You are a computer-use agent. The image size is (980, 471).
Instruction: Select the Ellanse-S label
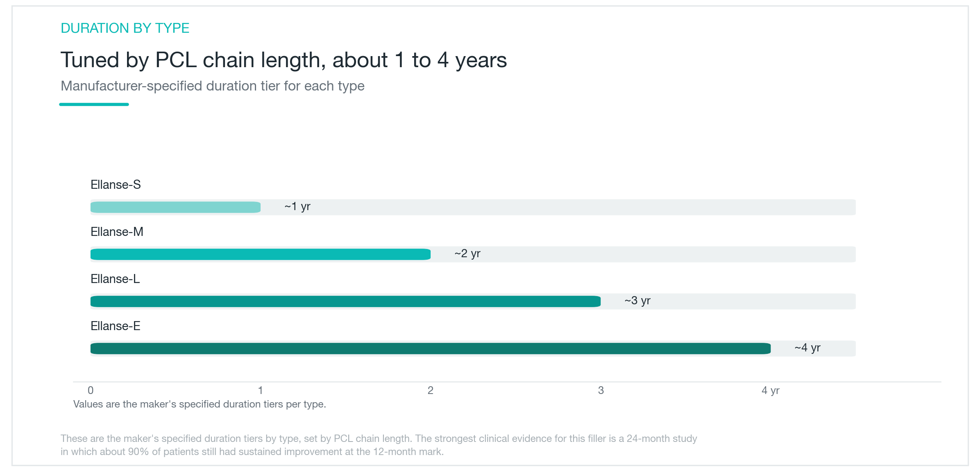coord(116,185)
